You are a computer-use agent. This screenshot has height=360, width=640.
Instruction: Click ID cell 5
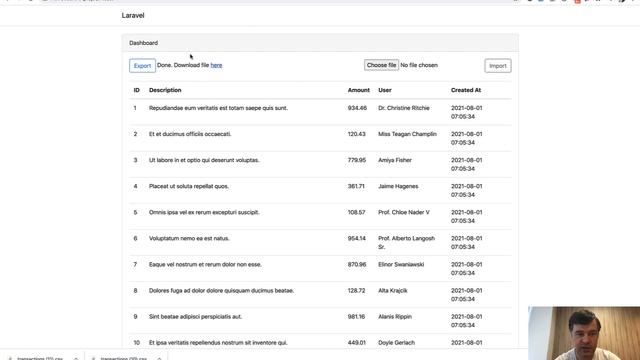click(x=135, y=213)
